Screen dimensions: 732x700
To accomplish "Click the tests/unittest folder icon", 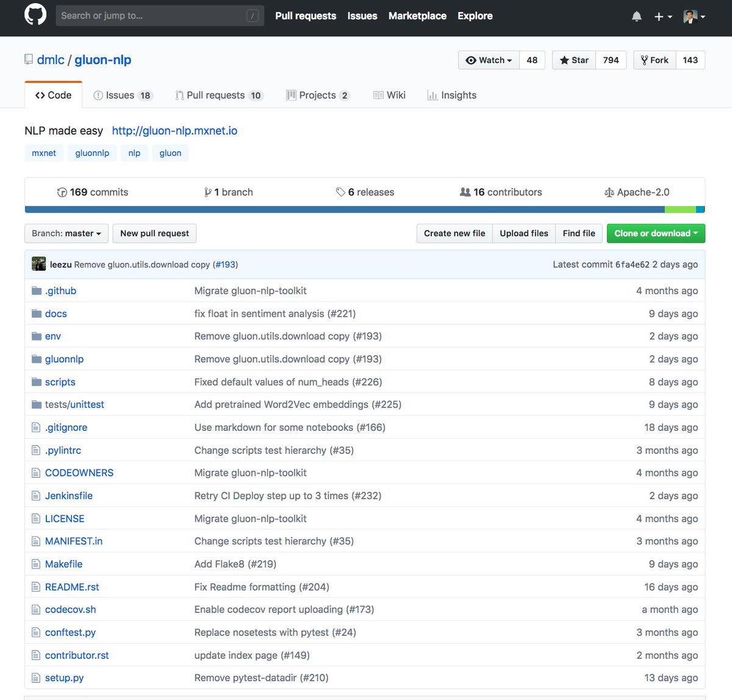I will [37, 405].
